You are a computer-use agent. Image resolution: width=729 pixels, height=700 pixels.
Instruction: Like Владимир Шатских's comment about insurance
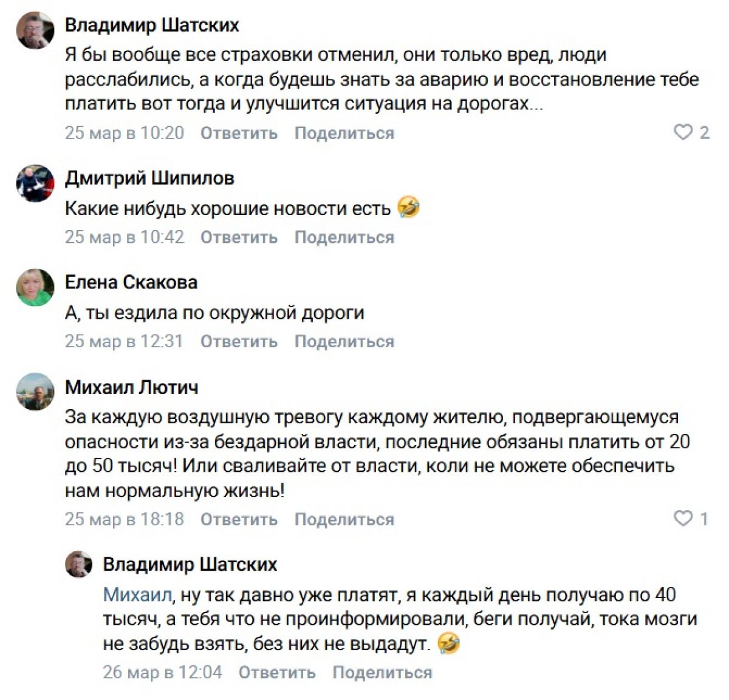tap(683, 132)
